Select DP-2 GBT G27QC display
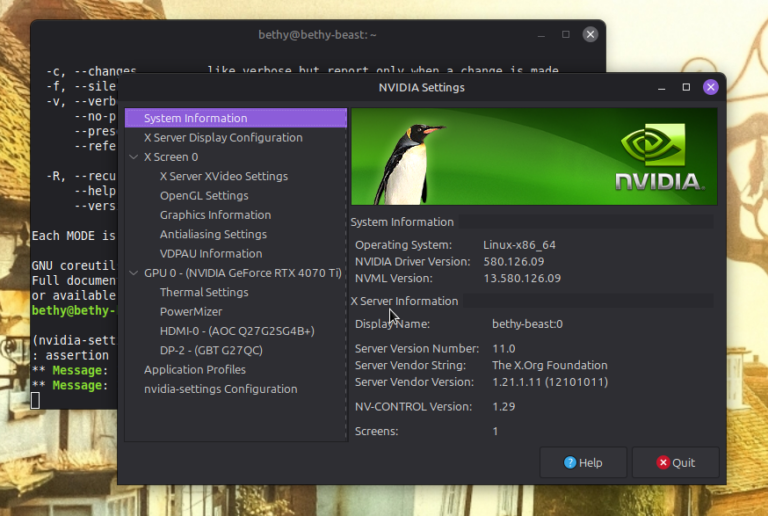Image resolution: width=768 pixels, height=516 pixels. 211,351
